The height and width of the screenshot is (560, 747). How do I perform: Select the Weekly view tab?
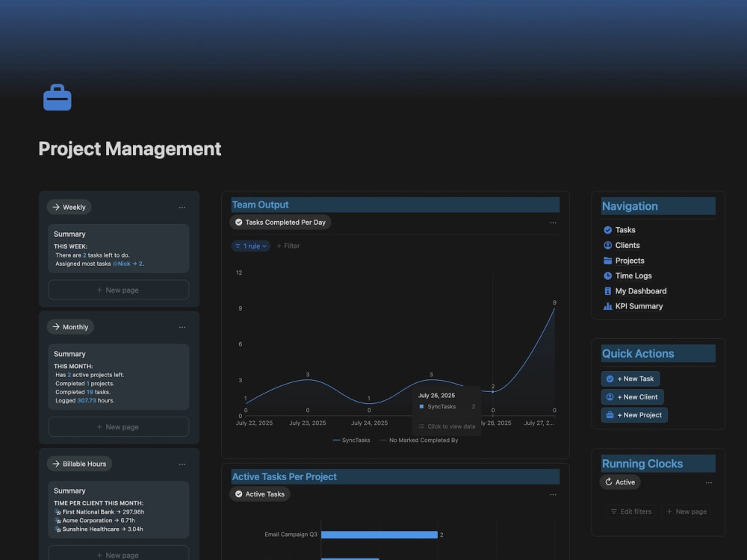[x=69, y=207]
